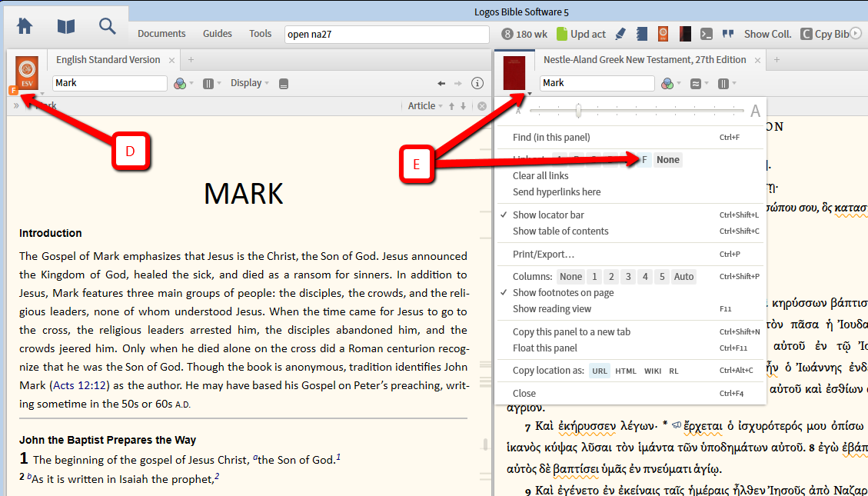The height and width of the screenshot is (496, 868).
Task: Open the dark red book shortcut icon
Action: (685, 34)
